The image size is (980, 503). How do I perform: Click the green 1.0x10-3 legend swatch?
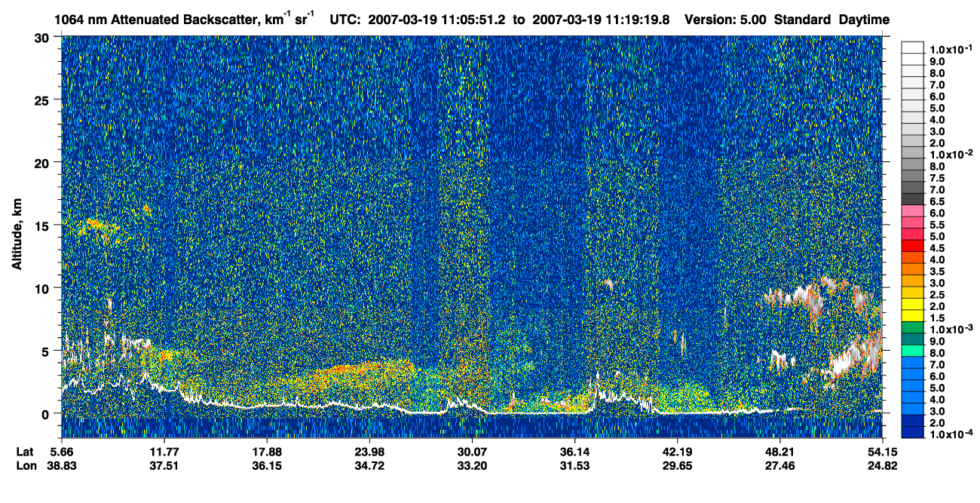[x=913, y=327]
